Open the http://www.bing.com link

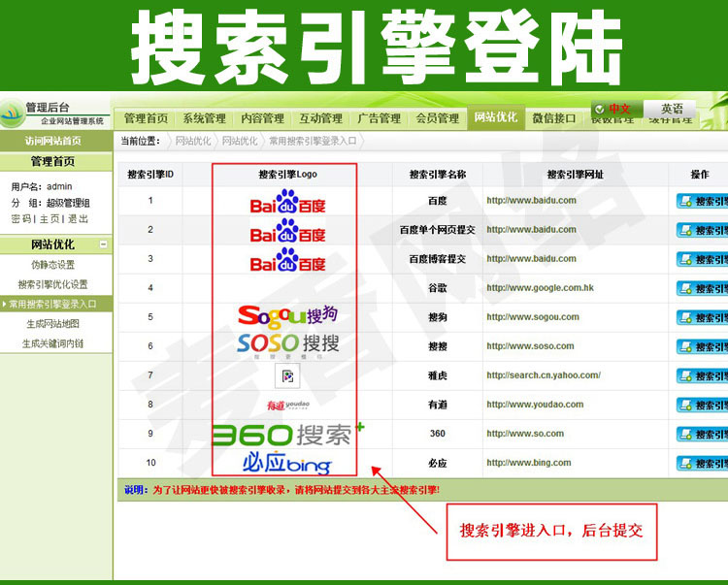click(x=529, y=463)
